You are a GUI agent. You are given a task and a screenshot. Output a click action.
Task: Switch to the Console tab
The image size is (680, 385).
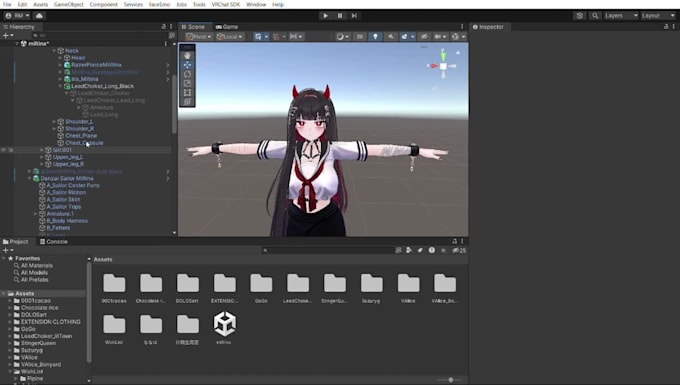tap(54, 241)
